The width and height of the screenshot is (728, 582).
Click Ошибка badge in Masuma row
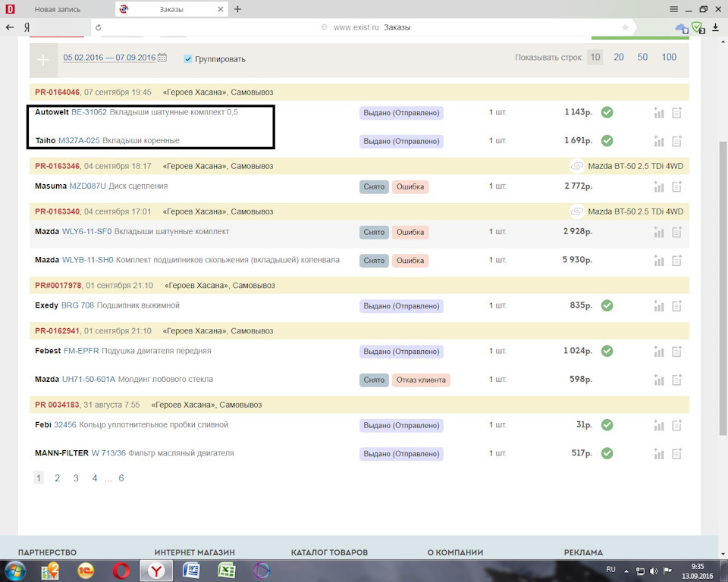tap(410, 186)
